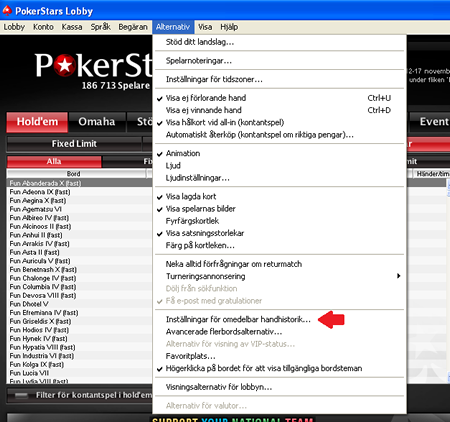The height and width of the screenshot is (422, 450).
Task: Select table Fun Columbia IV (fast)
Action: [x=79, y=287]
